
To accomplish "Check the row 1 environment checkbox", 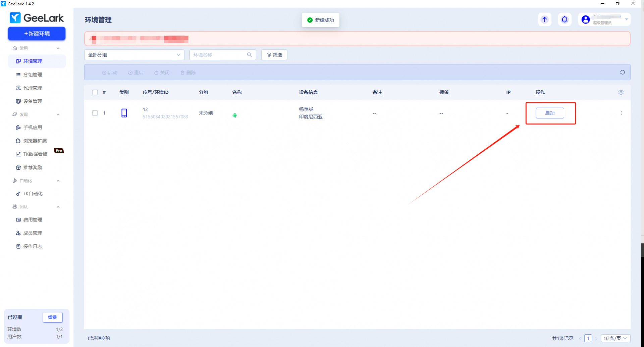I will click(x=95, y=113).
